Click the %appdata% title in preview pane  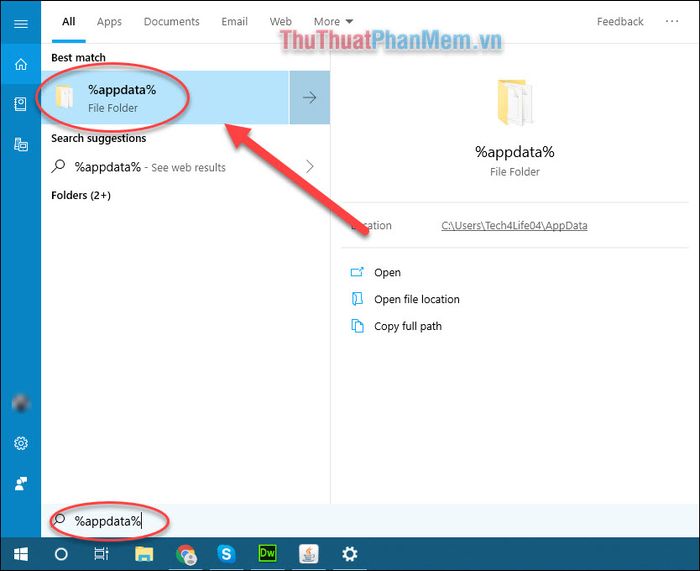pyautogui.click(x=514, y=152)
